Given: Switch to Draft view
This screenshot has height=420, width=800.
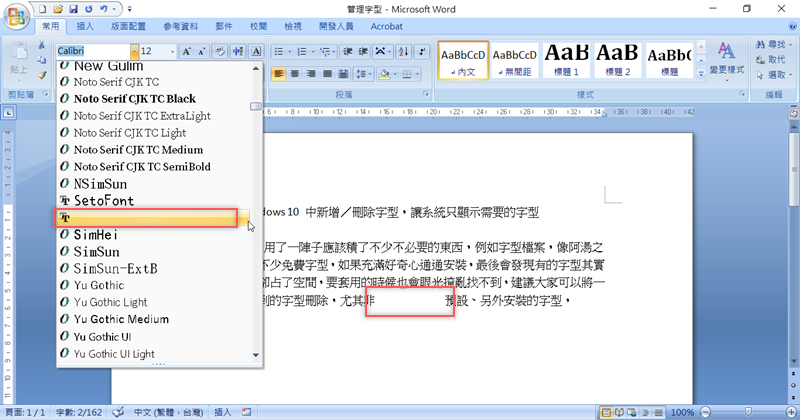Looking at the screenshot, I should coord(659,412).
